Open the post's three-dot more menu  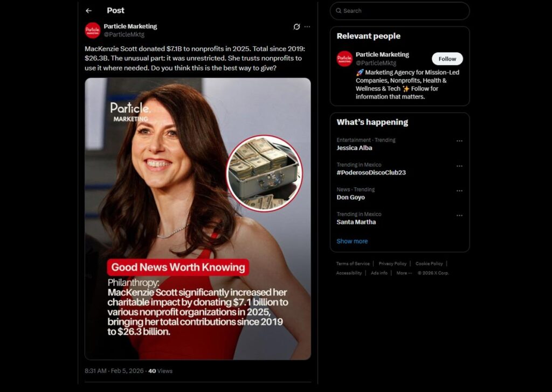[x=307, y=26]
